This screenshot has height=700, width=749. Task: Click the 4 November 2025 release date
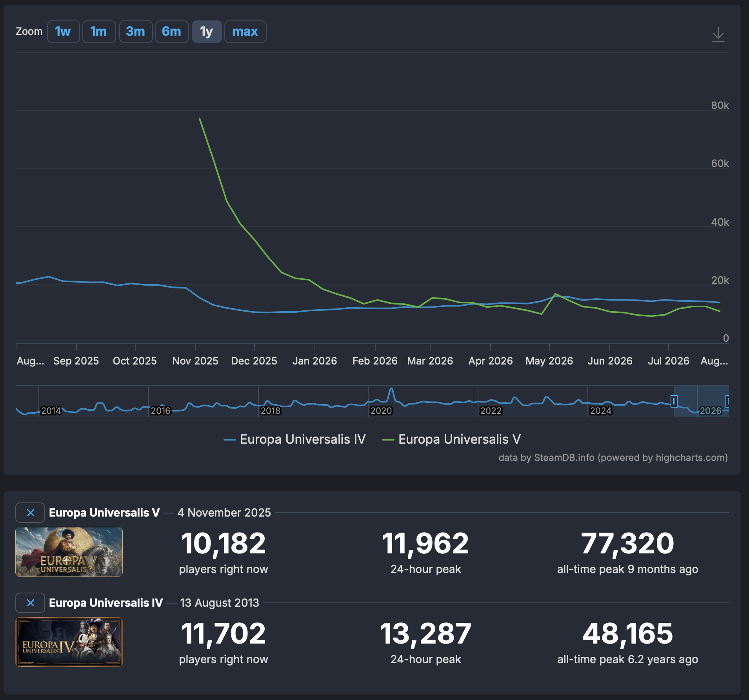pos(224,513)
